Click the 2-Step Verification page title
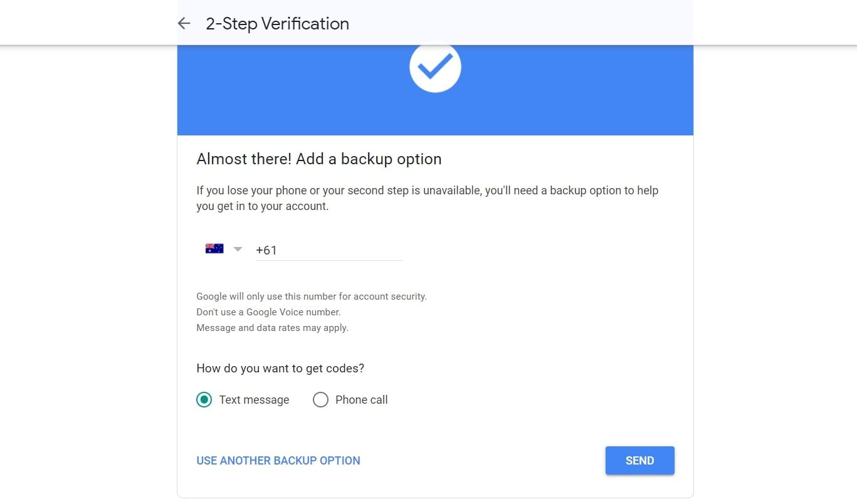Screen dimensions: 857x504 tap(277, 24)
